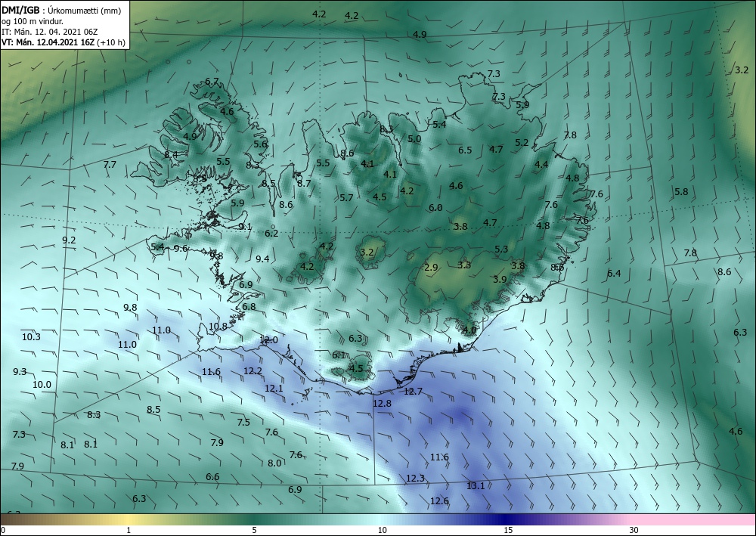Click the map value "9.2"
The image size is (756, 536).
tap(69, 240)
